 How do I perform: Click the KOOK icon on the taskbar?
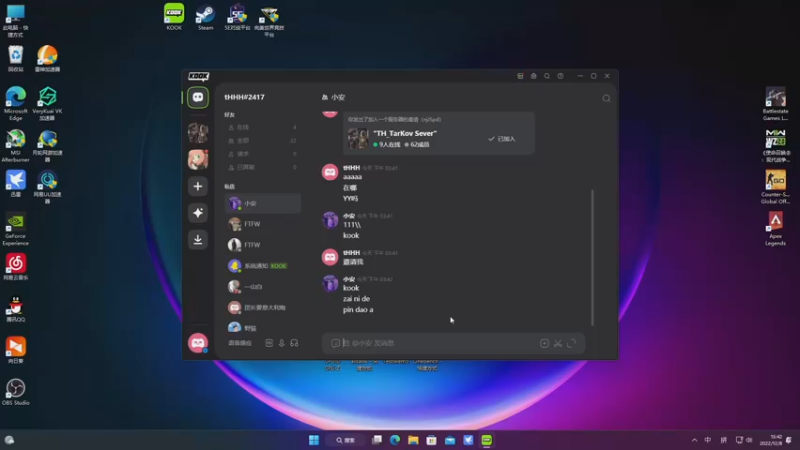(x=487, y=440)
